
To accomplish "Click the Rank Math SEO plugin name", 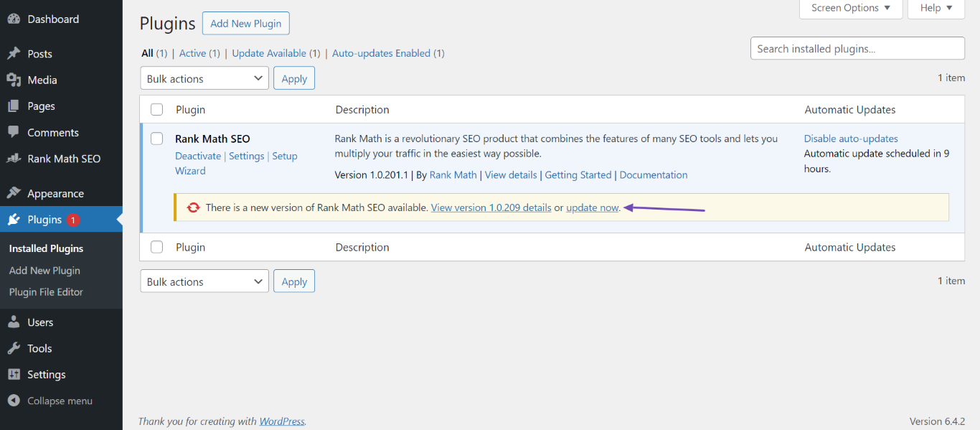I will click(212, 139).
